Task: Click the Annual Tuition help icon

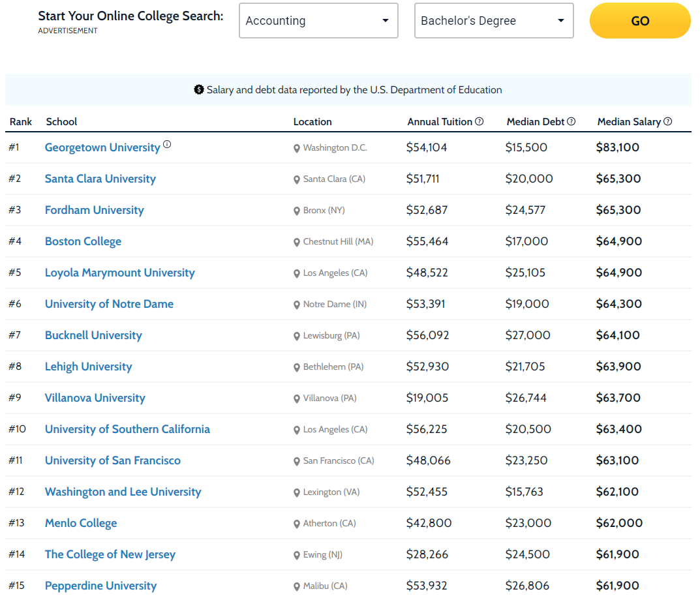Action: click(479, 121)
